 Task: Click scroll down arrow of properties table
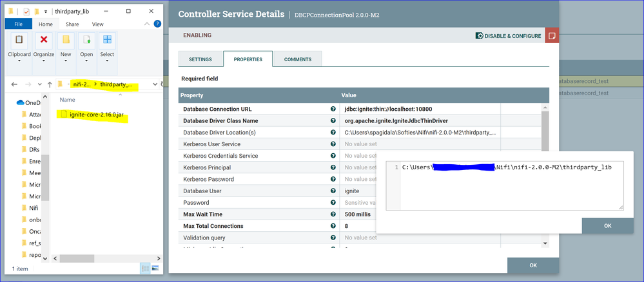point(545,243)
